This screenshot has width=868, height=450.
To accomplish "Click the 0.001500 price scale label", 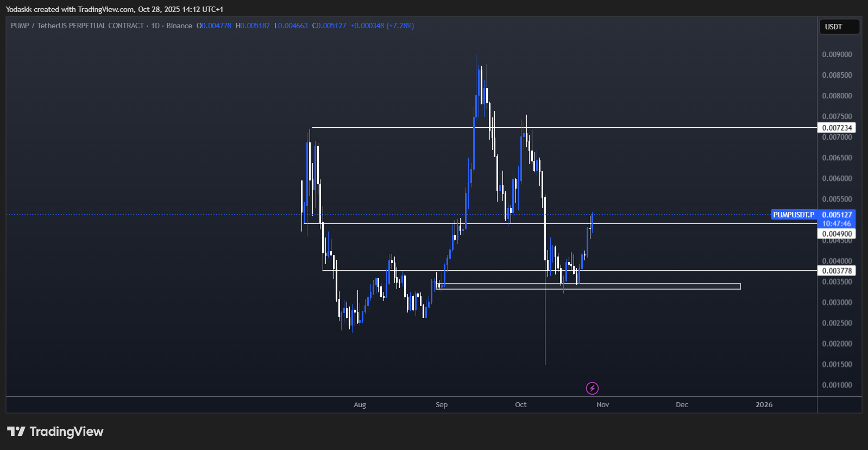I will (837, 364).
